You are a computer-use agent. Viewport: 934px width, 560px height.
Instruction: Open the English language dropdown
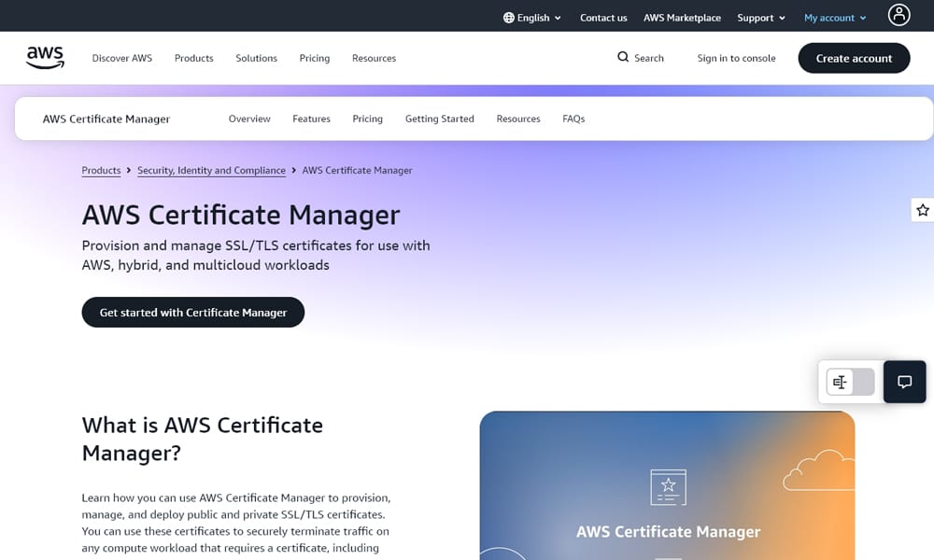click(531, 17)
